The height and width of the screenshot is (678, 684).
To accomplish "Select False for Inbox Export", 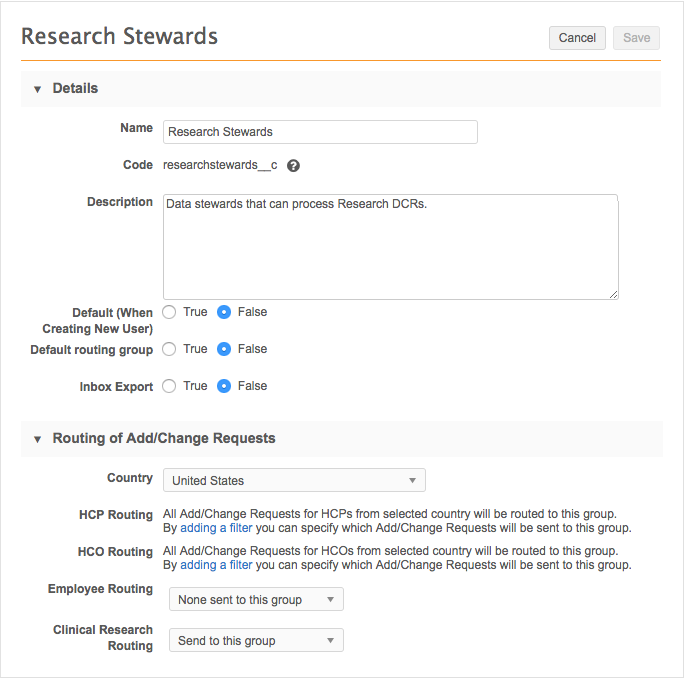I will click(225, 386).
